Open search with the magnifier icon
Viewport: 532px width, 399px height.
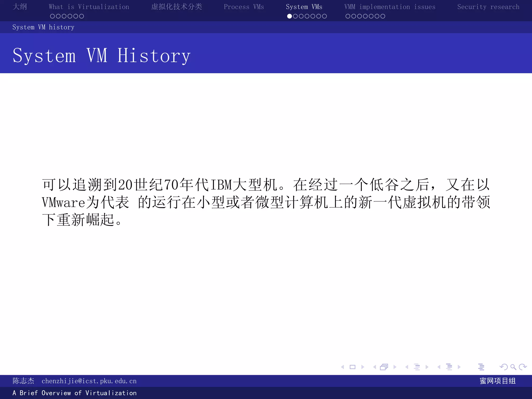coord(513,367)
